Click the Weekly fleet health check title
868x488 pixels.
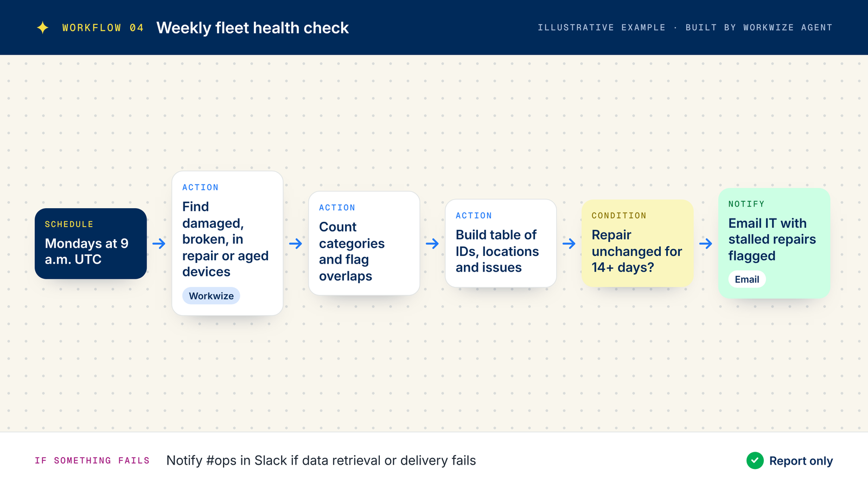[x=252, y=28]
